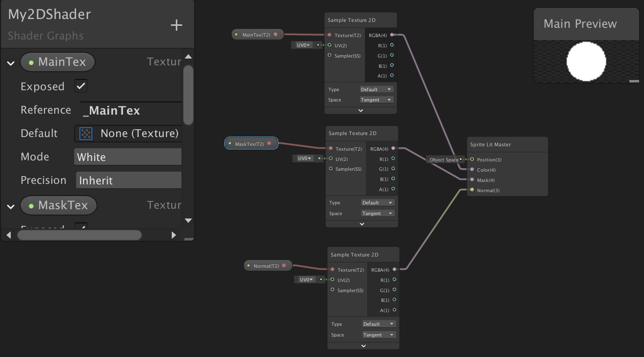This screenshot has height=357, width=644.
Task: Click the Sampler(SS) port on middle Sample Texture 2D
Action: (332, 169)
